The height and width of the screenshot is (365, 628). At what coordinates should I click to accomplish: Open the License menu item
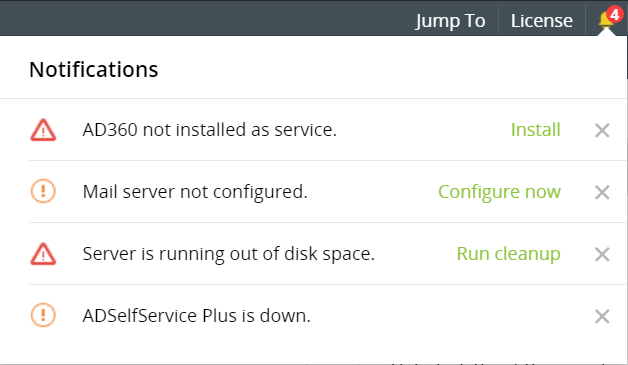point(541,21)
